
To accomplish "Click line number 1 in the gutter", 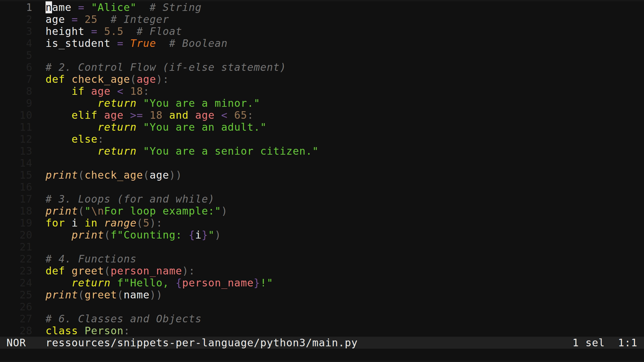I will pyautogui.click(x=29, y=7).
